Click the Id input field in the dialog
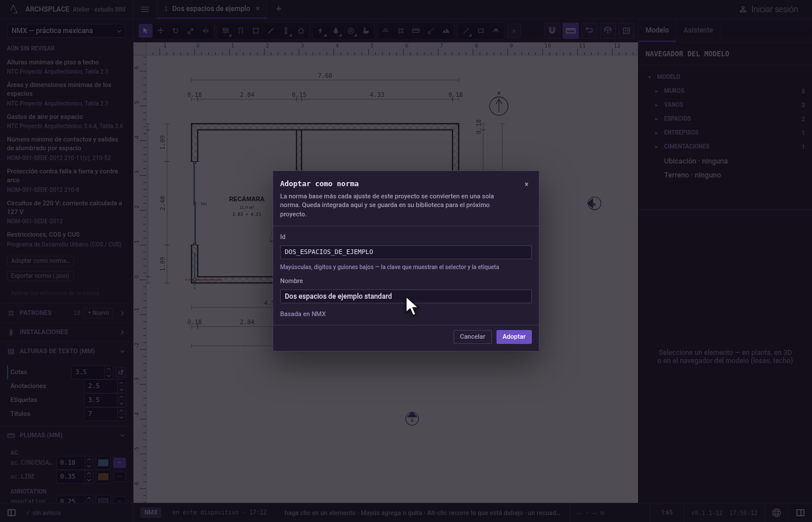812x522 pixels. [406, 252]
